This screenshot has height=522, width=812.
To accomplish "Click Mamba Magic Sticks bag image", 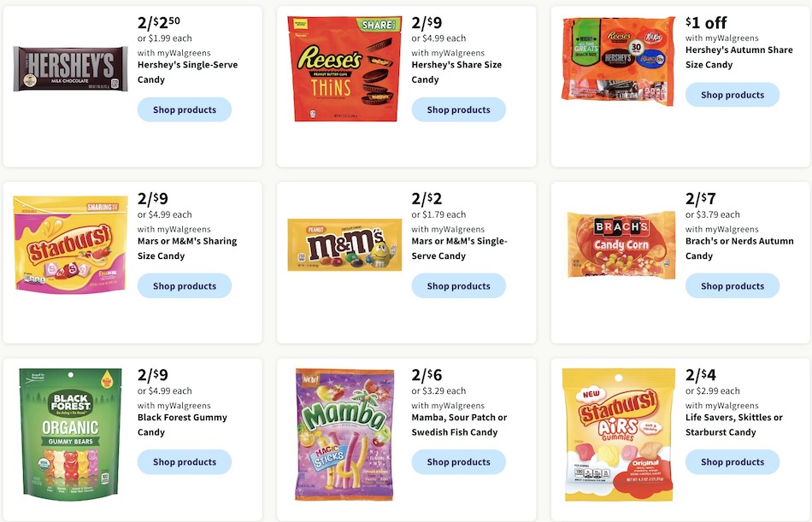I will (344, 434).
